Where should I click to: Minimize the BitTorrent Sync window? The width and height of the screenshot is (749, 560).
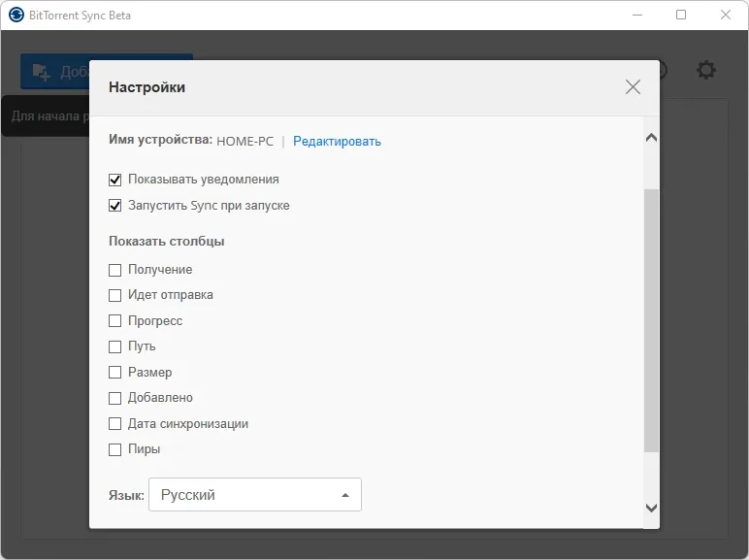click(637, 15)
